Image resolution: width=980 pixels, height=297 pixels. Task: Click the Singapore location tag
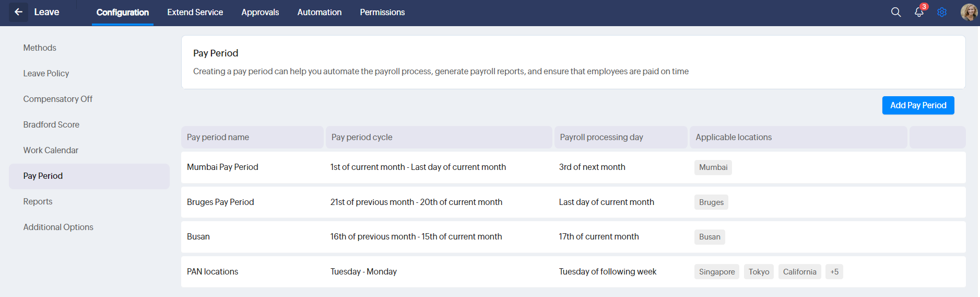tap(716, 272)
